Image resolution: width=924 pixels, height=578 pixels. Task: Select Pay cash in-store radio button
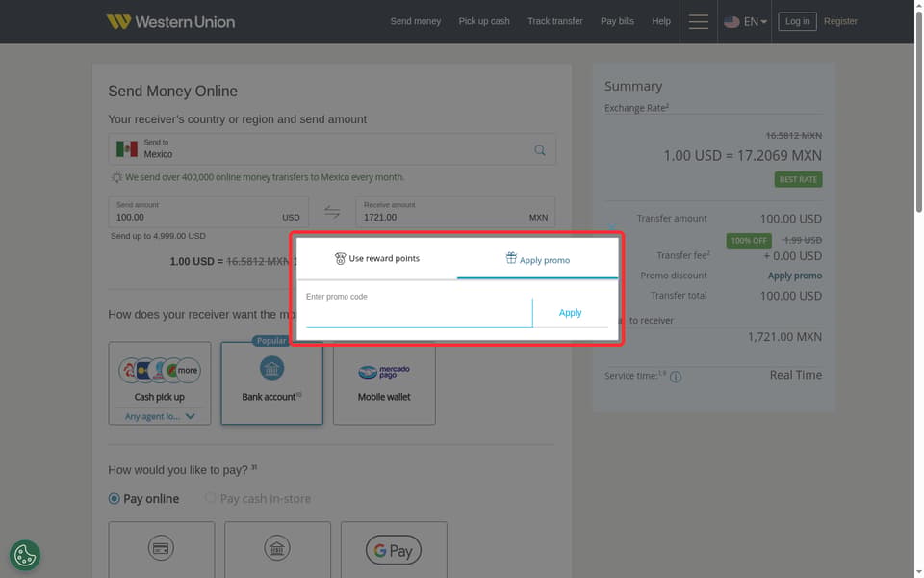coord(210,498)
